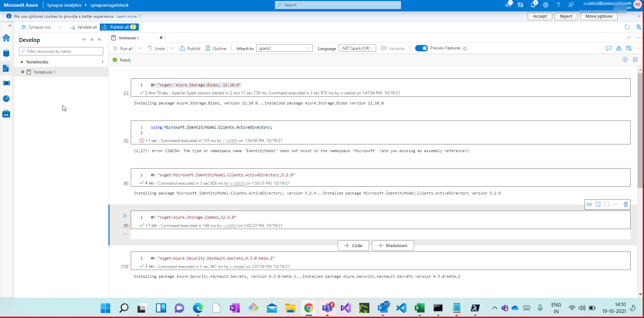
Task: Open the Undo options dropdown
Action: click(172, 48)
